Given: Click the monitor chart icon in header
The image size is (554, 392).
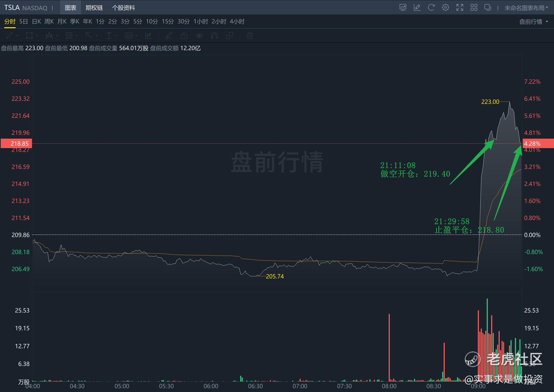Looking at the screenshot, I should click(403, 8).
